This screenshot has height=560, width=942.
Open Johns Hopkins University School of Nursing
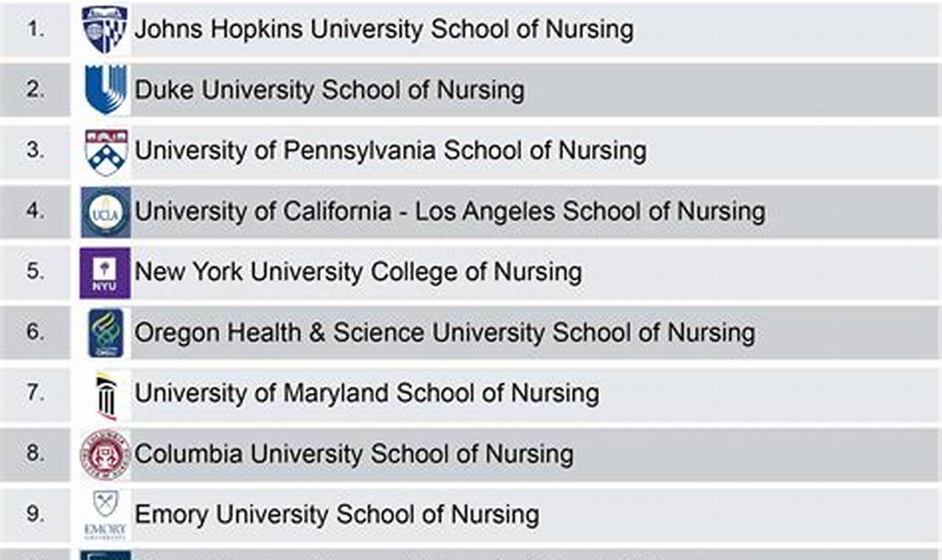tap(383, 29)
